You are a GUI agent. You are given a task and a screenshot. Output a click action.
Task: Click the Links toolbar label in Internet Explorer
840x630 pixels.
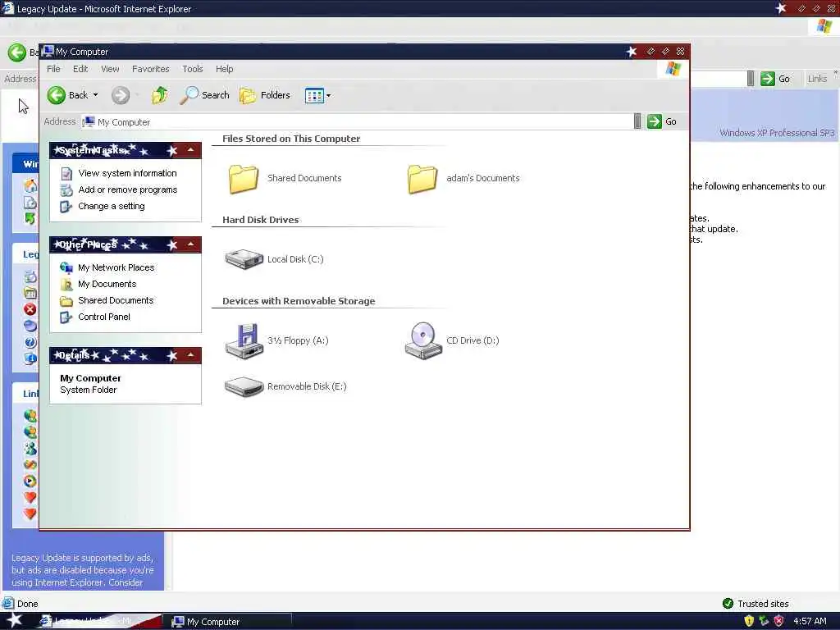click(x=817, y=79)
